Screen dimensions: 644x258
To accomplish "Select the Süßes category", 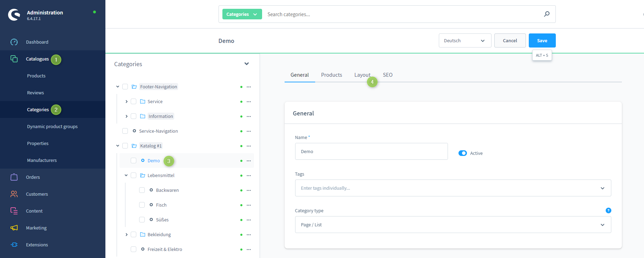I will click(162, 220).
